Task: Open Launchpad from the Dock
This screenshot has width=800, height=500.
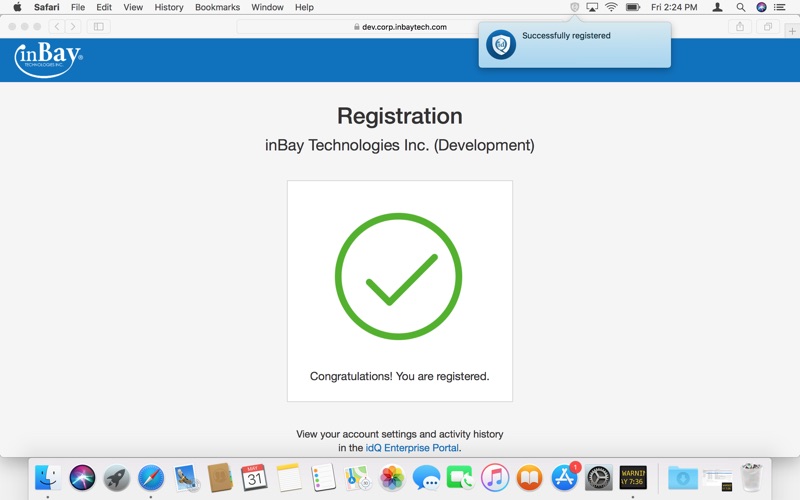Action: point(116,479)
